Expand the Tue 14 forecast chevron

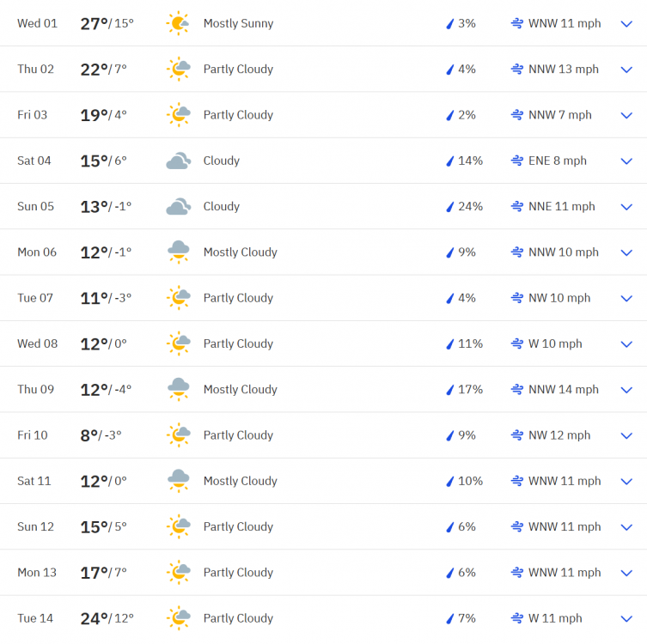click(x=626, y=618)
